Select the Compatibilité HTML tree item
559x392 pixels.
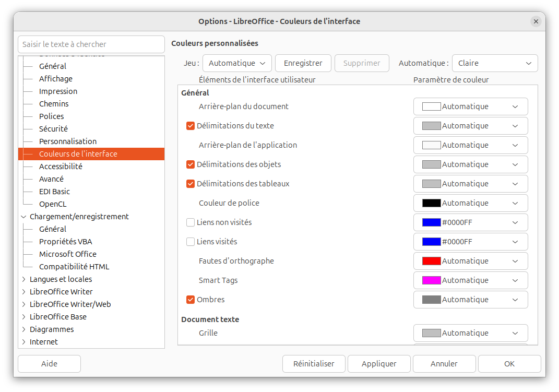pyautogui.click(x=74, y=267)
